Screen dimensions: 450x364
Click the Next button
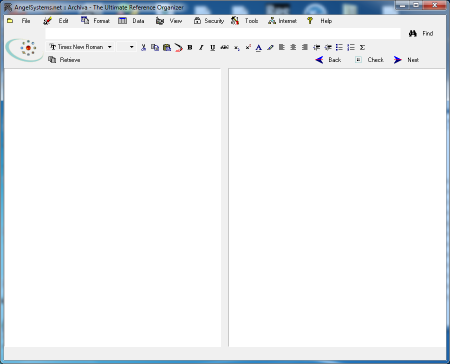tap(413, 60)
